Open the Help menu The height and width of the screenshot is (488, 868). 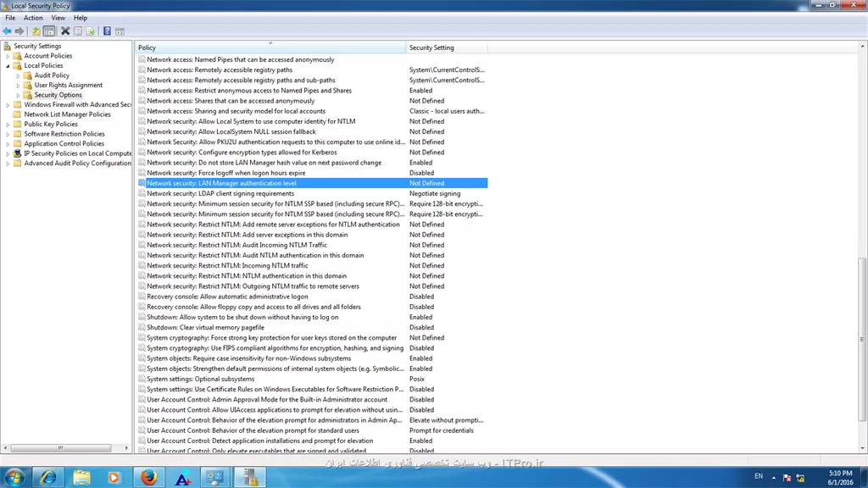tap(81, 18)
